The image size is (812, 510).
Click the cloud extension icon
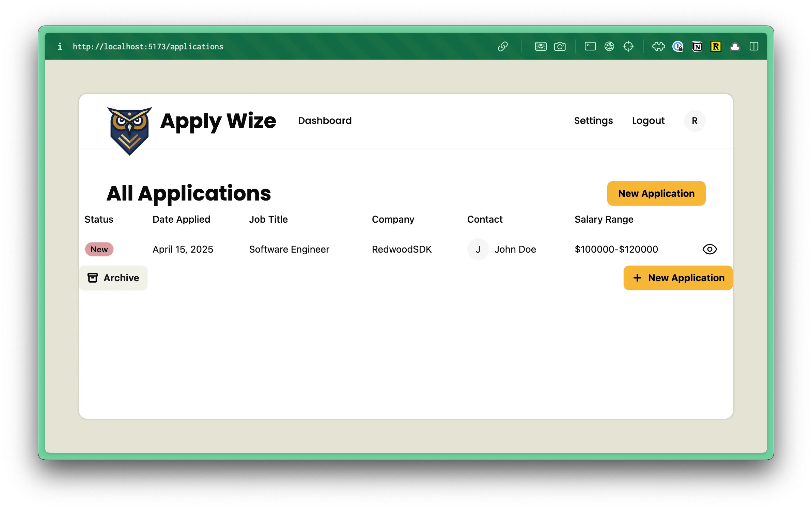click(735, 46)
